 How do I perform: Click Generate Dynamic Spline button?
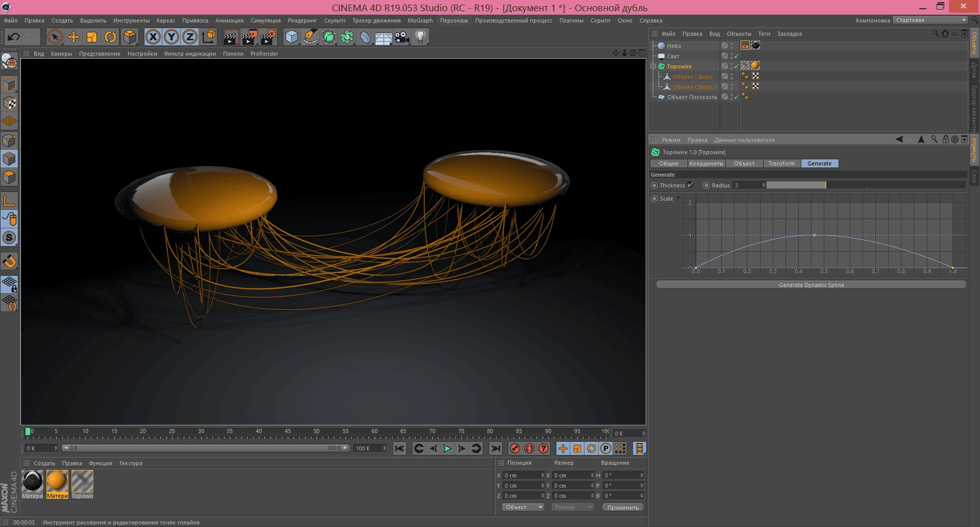(811, 285)
